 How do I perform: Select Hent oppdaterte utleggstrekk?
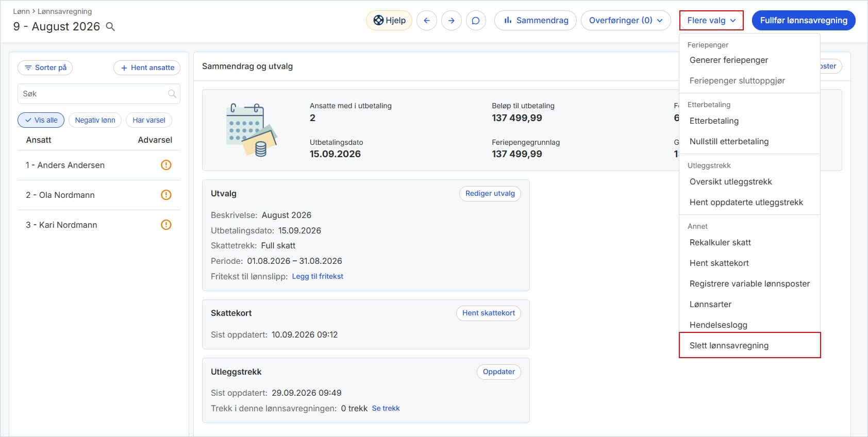[749, 202]
